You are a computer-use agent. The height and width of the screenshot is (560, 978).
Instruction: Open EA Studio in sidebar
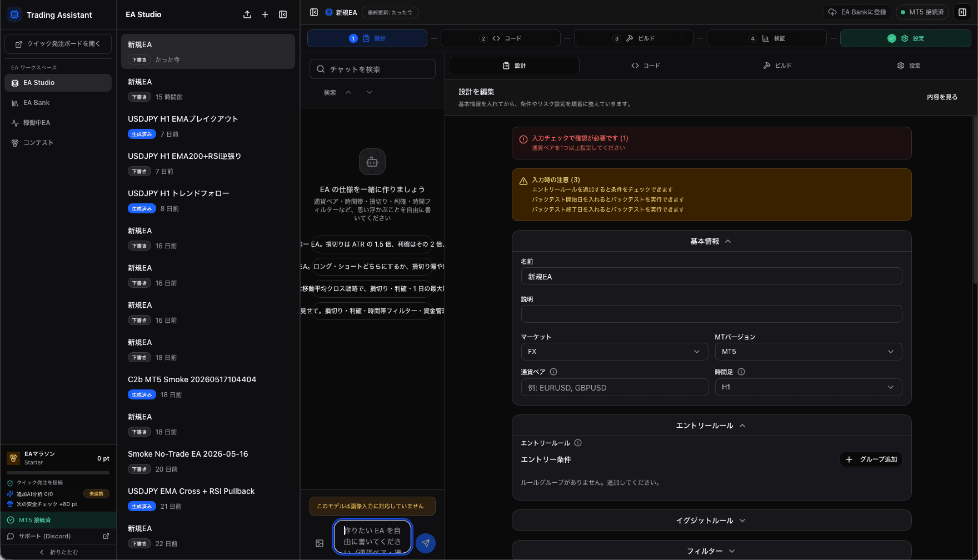58,83
